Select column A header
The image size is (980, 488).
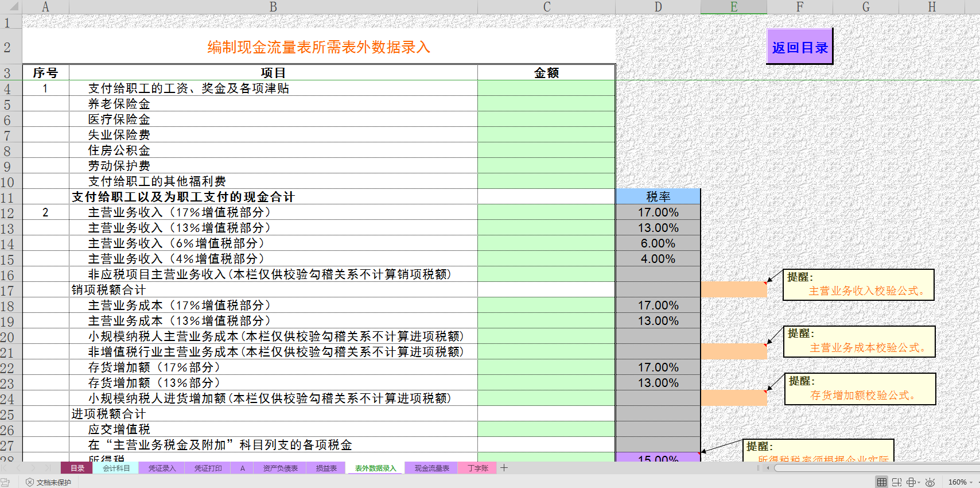[x=45, y=7]
